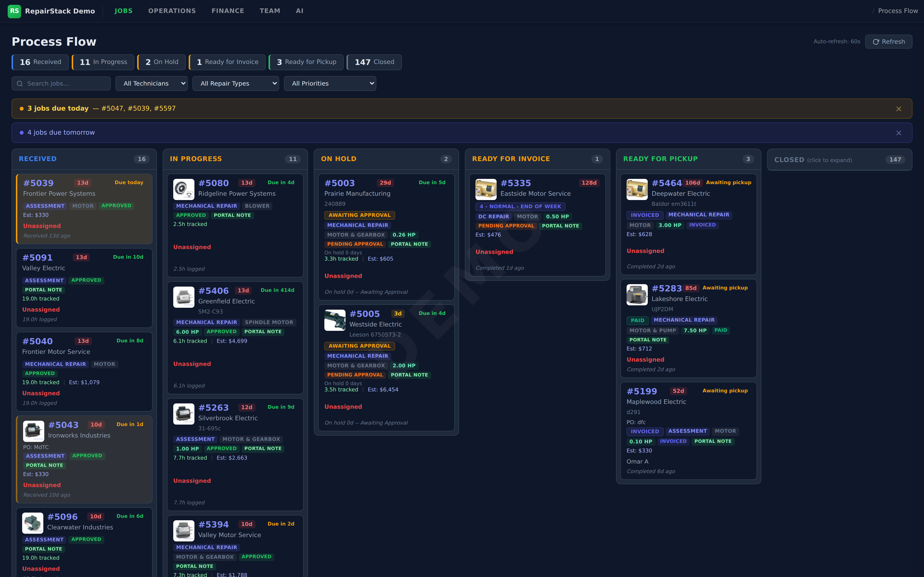Toggle the 2 On Hold status chip
The width and height of the screenshot is (924, 577).
(x=161, y=62)
